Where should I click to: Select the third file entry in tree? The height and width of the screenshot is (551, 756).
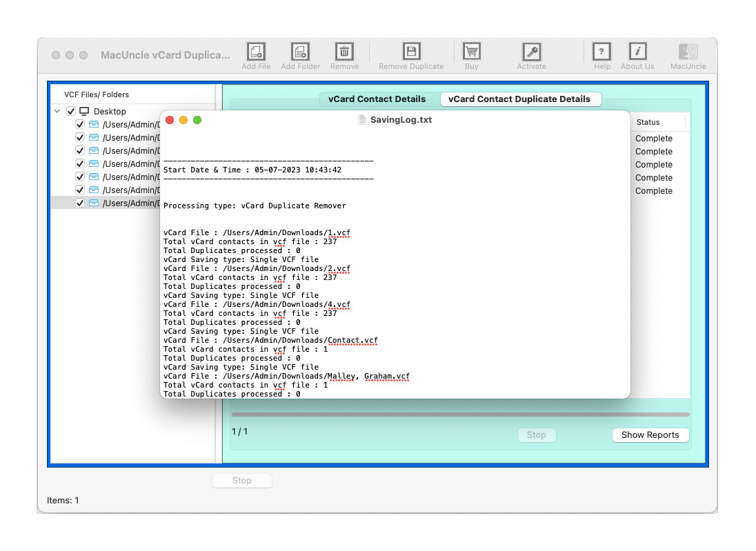pyautogui.click(x=131, y=151)
